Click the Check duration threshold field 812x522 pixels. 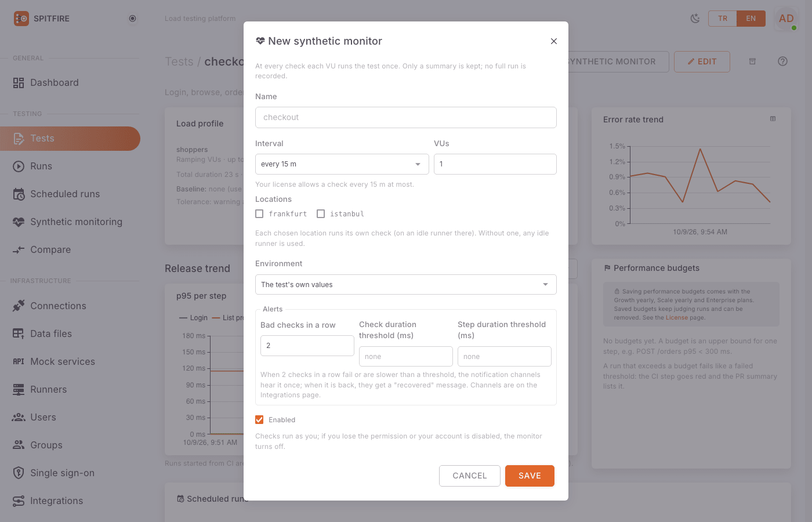(406, 357)
